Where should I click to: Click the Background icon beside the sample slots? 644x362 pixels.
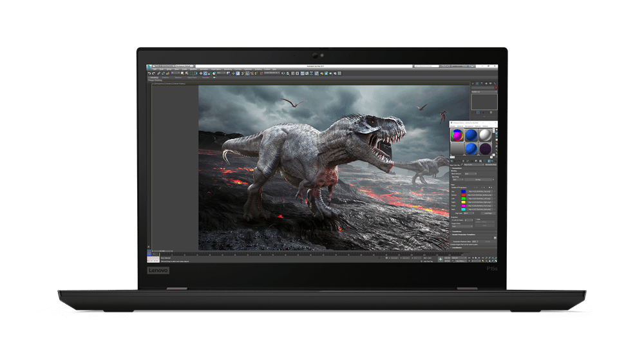(x=497, y=137)
